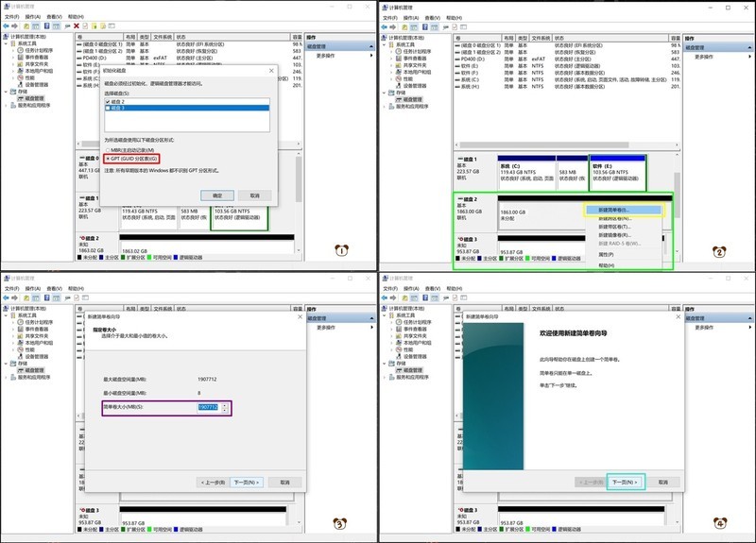Open 文件(F) menu in Initialize Disk window
756x543 pixels.
[12, 17]
